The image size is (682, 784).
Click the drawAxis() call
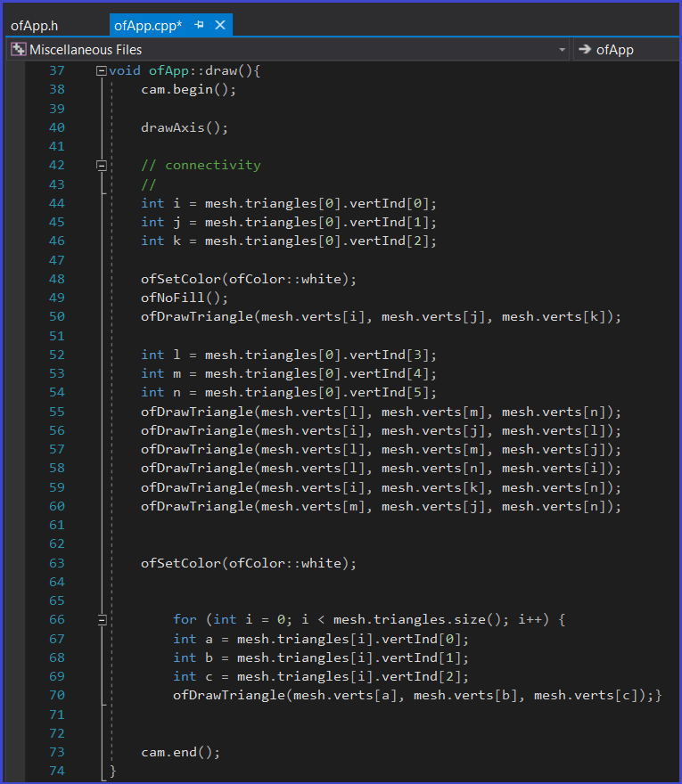point(185,127)
